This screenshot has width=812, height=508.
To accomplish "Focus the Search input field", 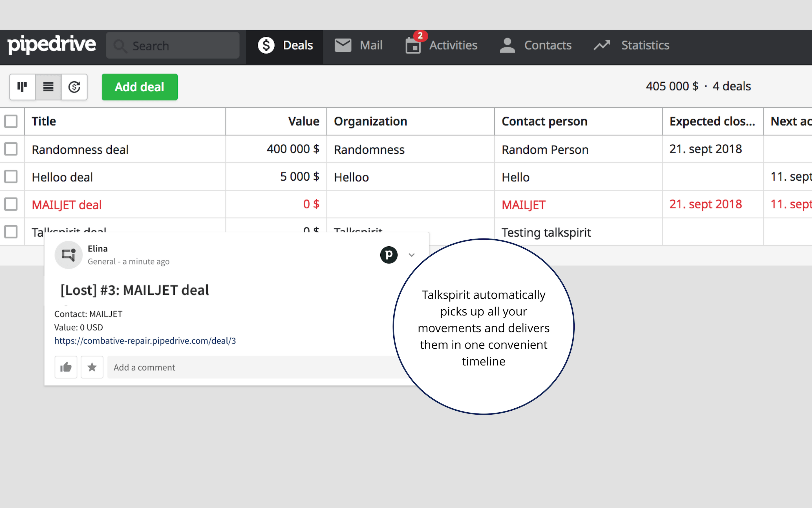I will pos(173,45).
